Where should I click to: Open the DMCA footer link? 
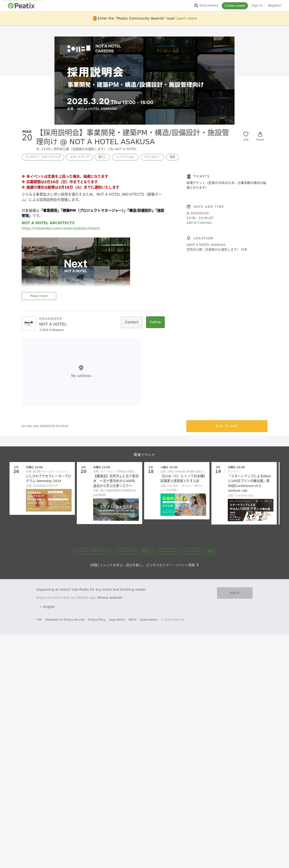[x=133, y=620]
